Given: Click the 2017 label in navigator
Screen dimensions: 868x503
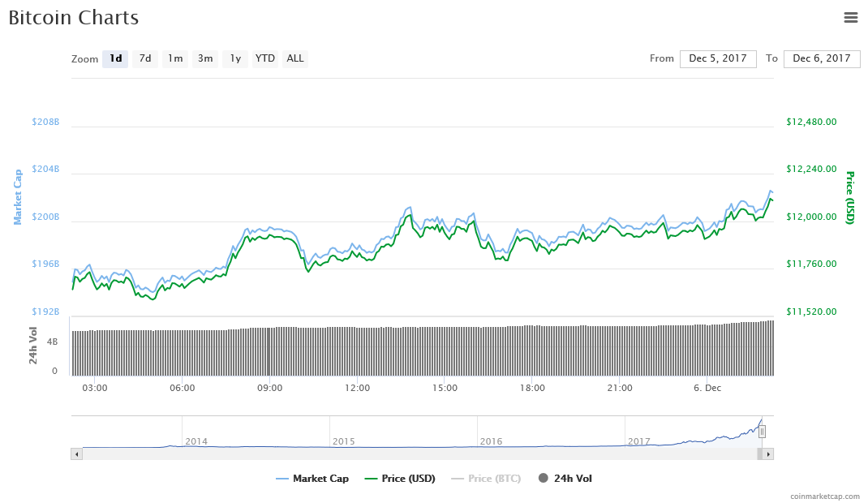Looking at the screenshot, I should pos(638,441).
